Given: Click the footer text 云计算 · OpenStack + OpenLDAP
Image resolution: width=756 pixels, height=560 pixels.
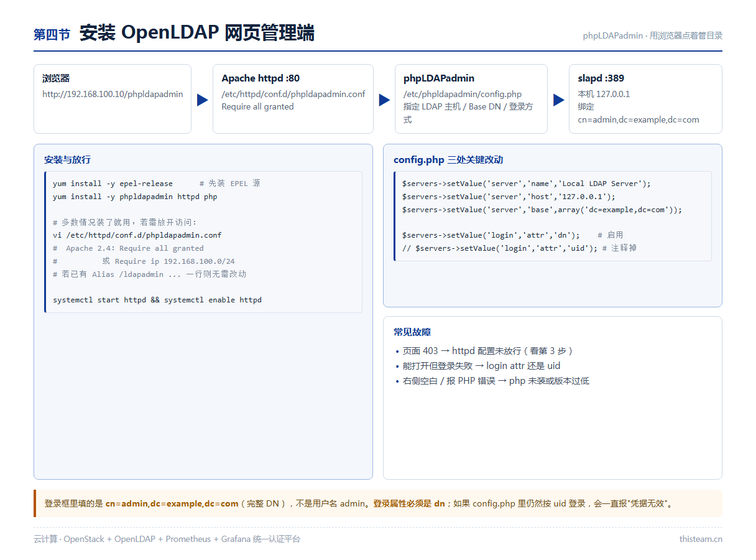Looking at the screenshot, I should 167,539.
